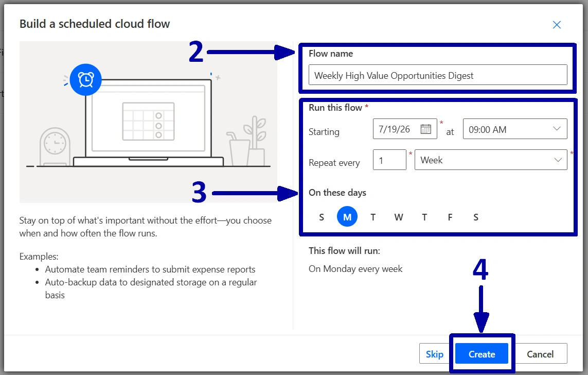Click the Cancel button
Screen dimensions: 588x375
point(540,353)
